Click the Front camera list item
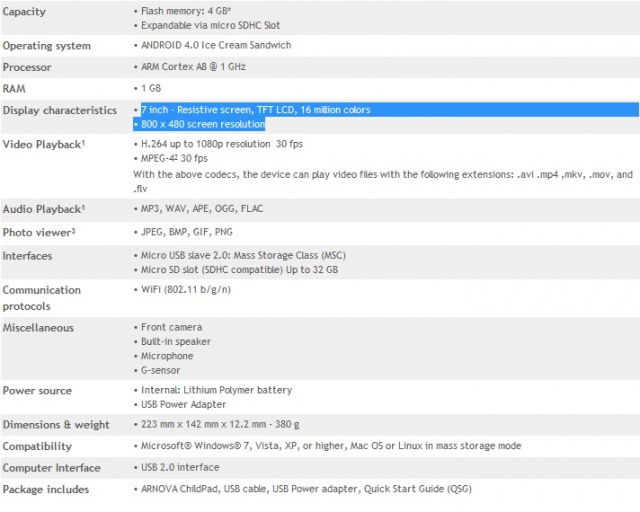 pyautogui.click(x=171, y=327)
